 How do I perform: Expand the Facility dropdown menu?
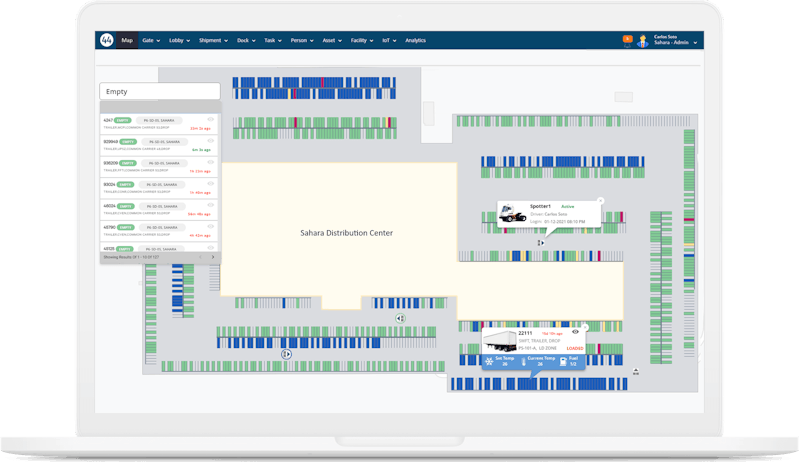coord(361,40)
